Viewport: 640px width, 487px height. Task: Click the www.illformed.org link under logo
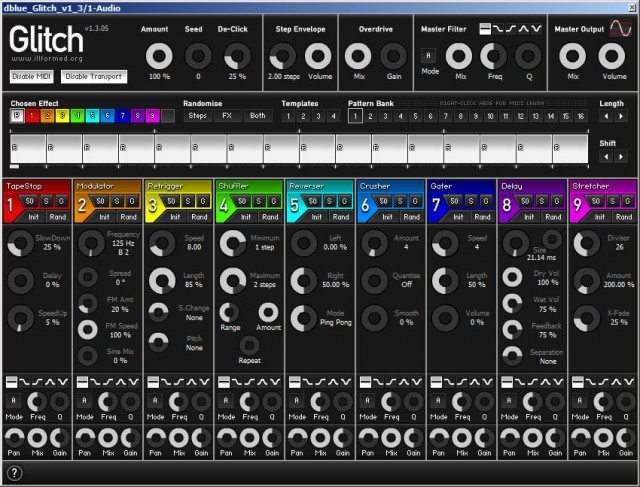(47, 59)
